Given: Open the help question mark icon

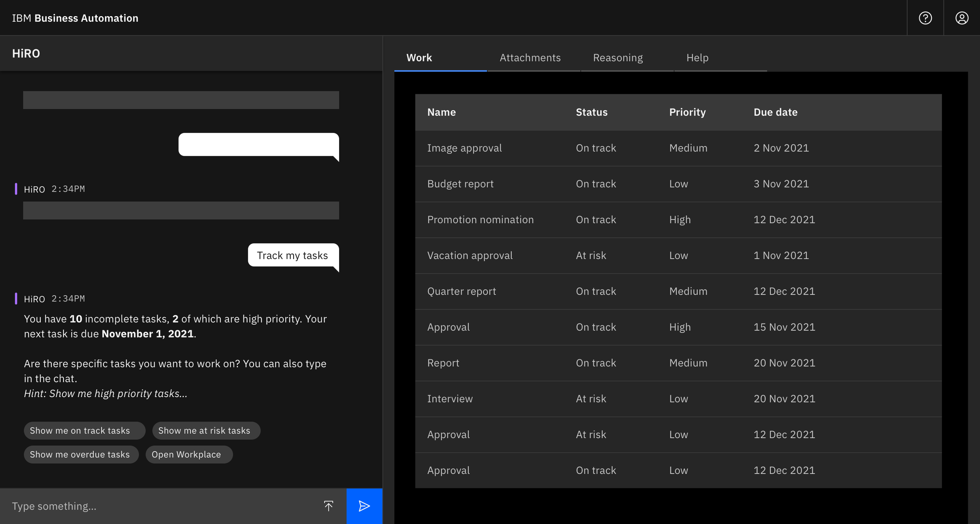Looking at the screenshot, I should [x=925, y=18].
